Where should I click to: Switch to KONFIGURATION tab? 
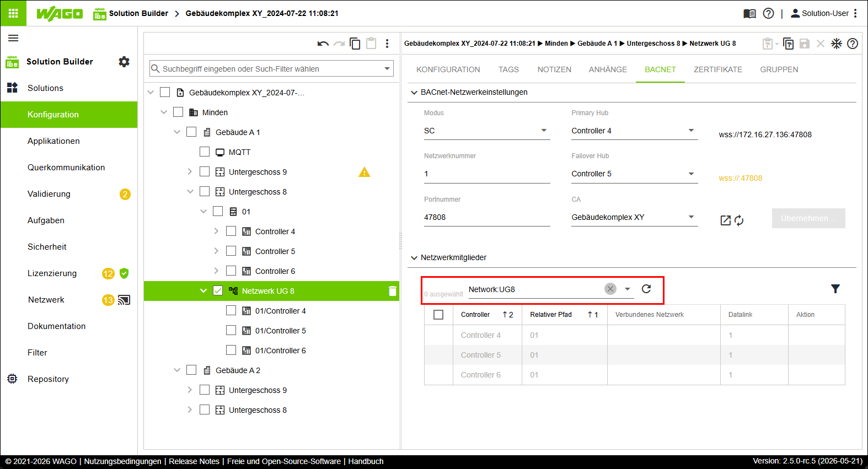point(448,69)
